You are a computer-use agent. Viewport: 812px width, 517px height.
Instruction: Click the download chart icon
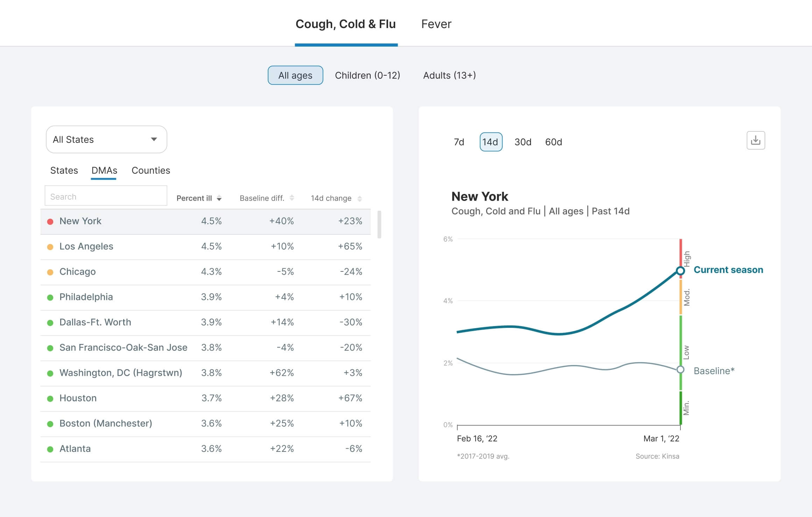click(755, 140)
